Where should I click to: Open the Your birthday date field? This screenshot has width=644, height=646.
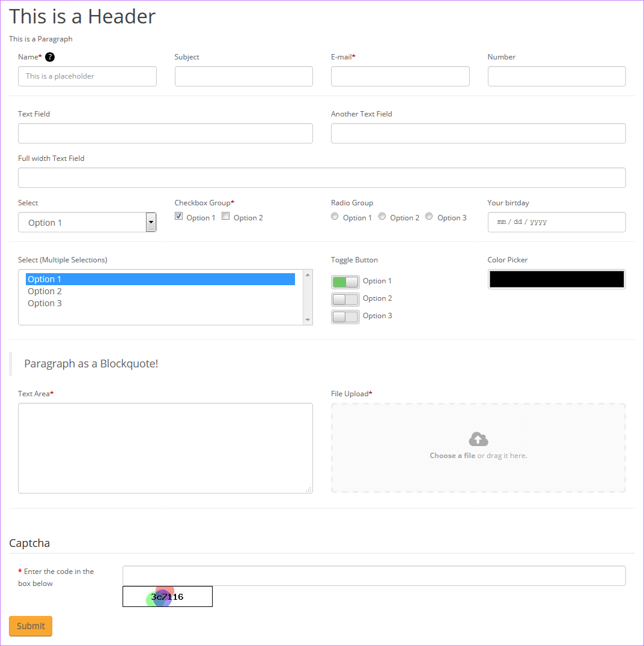(x=557, y=222)
